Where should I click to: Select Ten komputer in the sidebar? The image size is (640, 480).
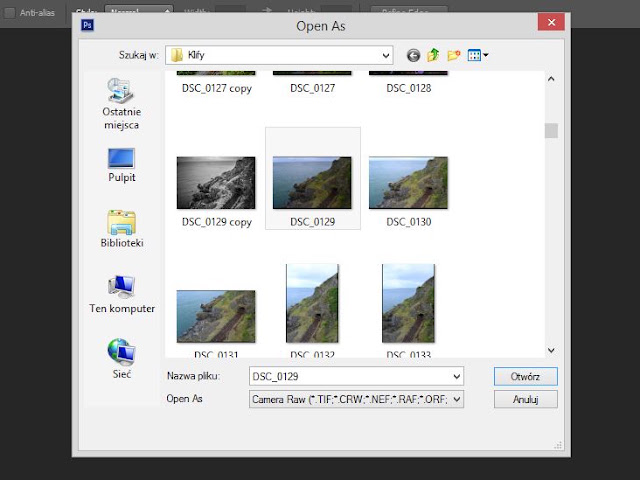pyautogui.click(x=122, y=294)
